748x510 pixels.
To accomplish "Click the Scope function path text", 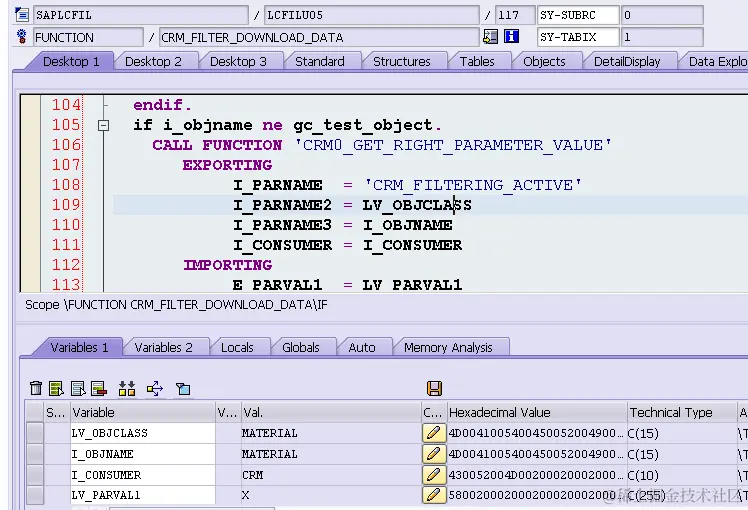I will click(176, 305).
